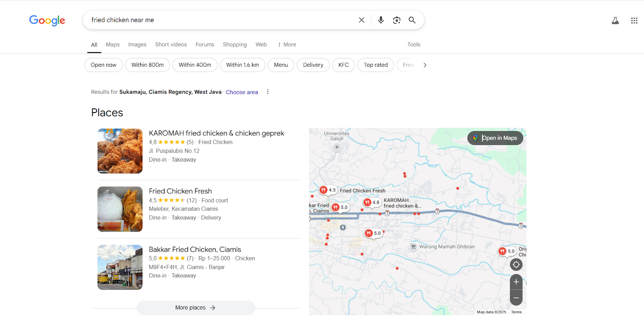
Task: Select the Universitas Galuh map marker
Action: tap(337, 147)
